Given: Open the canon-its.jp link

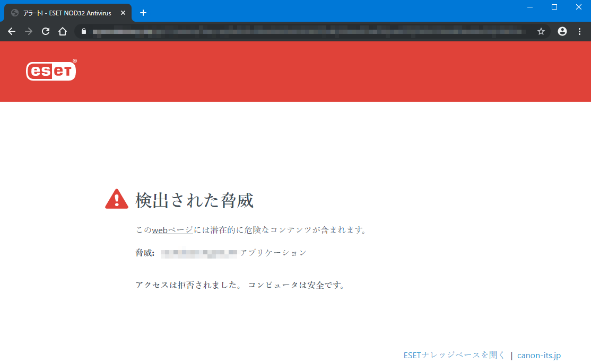Looking at the screenshot, I should tap(538, 356).
